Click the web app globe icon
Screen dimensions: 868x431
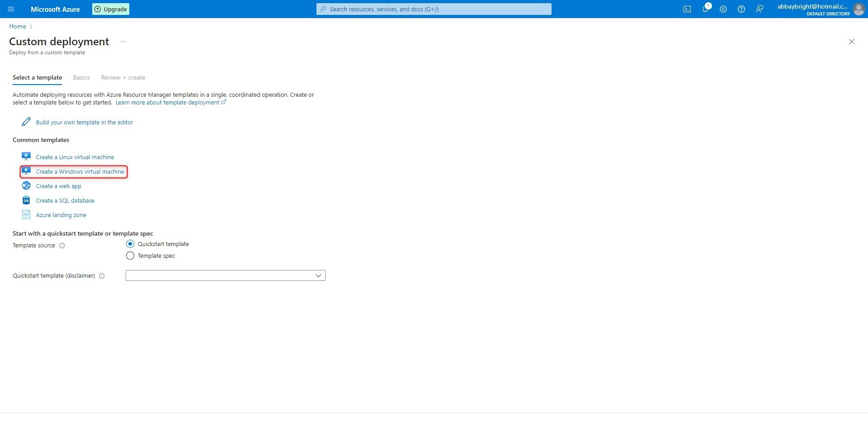[x=26, y=186]
